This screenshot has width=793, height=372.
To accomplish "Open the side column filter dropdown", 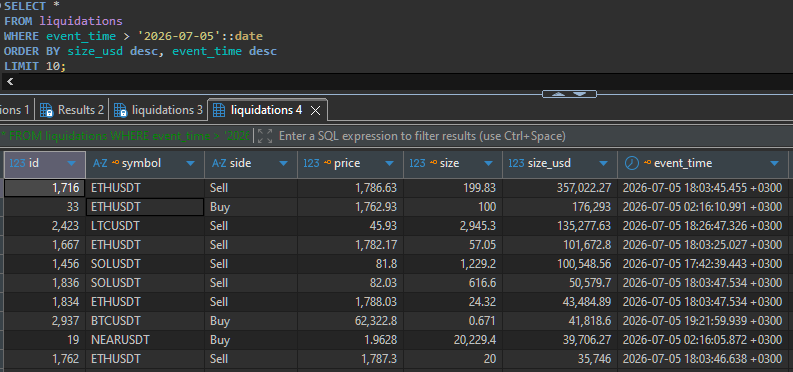I will 283,163.
